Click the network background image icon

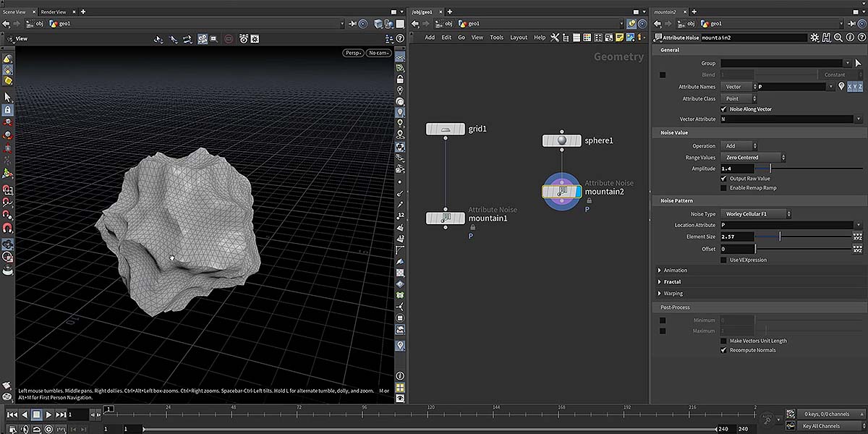click(x=631, y=38)
